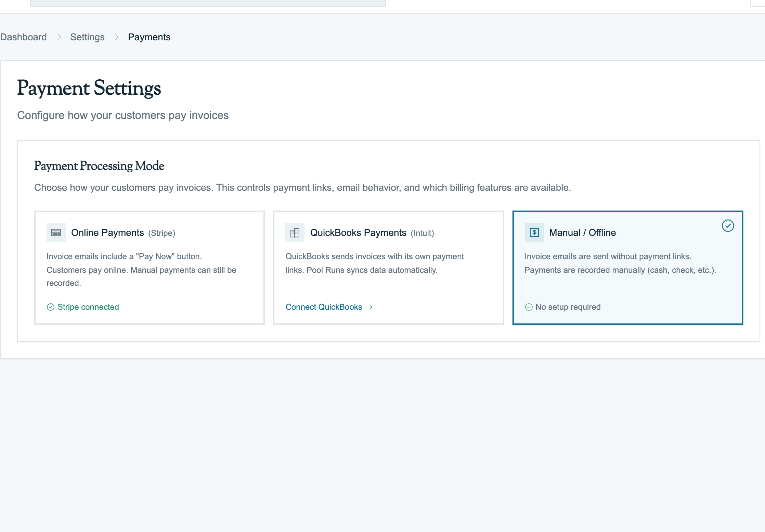Click the arrow next to Connect QuickBooks

tap(369, 307)
